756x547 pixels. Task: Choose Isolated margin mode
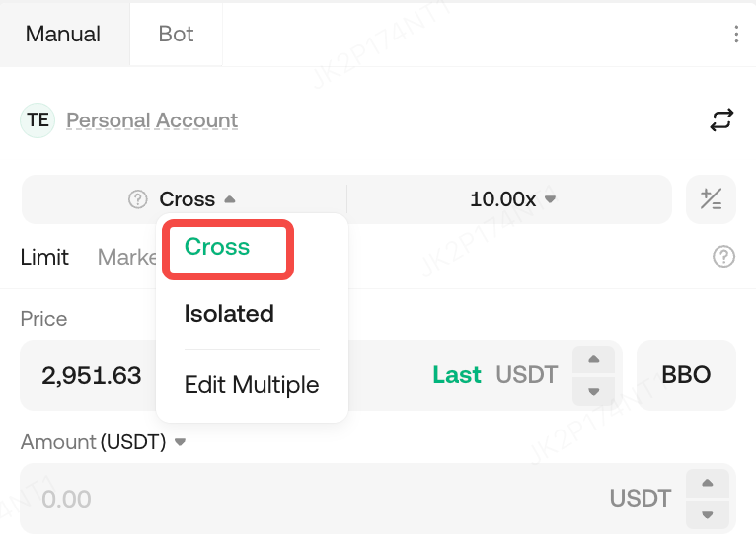tap(229, 314)
